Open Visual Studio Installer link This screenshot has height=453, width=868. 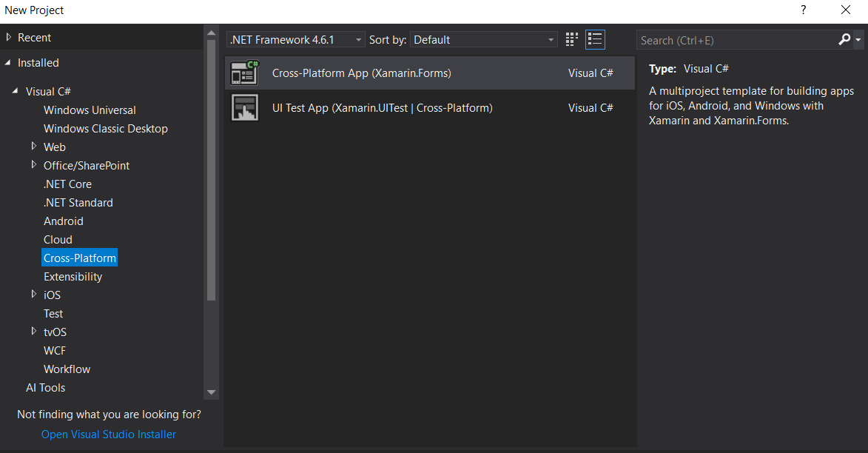(x=109, y=434)
